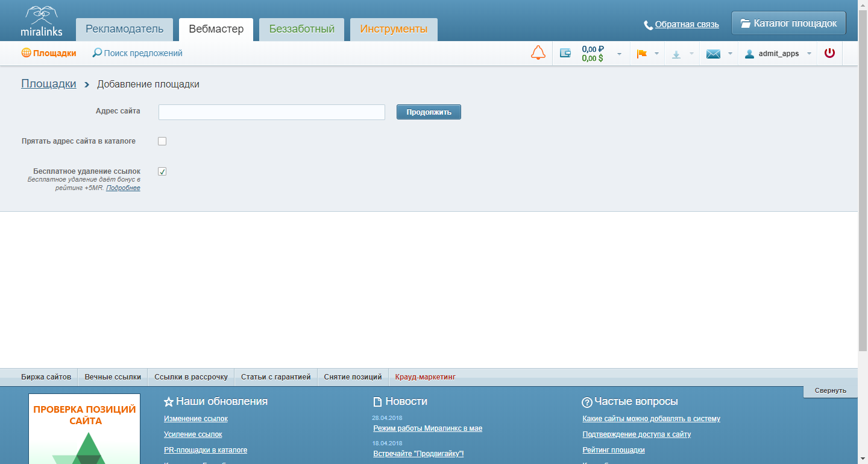The height and width of the screenshot is (464, 868).
Task: Expand the messages envelope dropdown arrow
Action: tap(730, 54)
